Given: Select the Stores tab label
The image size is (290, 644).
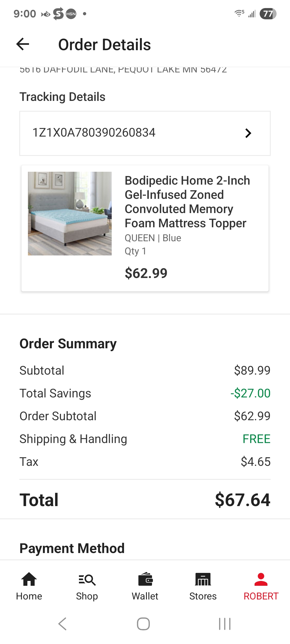Looking at the screenshot, I should 203,596.
